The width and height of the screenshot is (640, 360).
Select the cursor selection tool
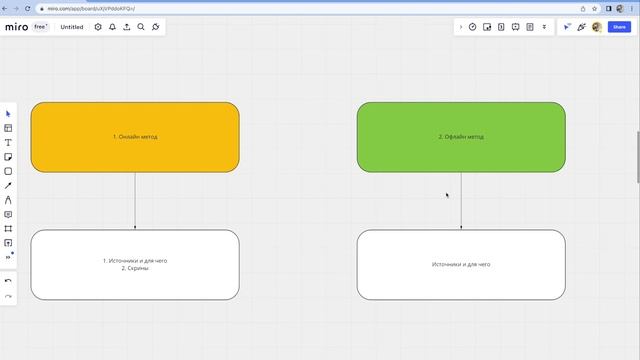(x=8, y=114)
